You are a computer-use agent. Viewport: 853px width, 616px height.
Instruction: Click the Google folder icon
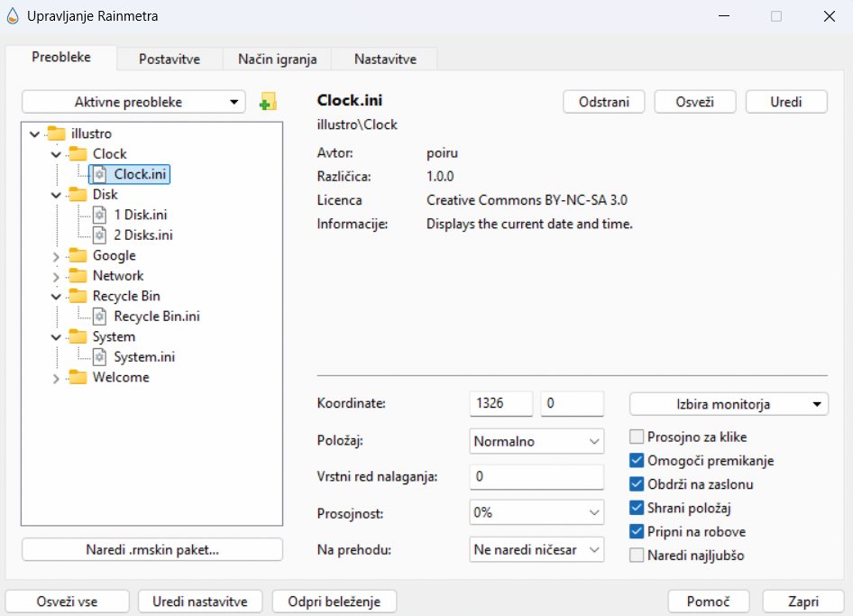pos(78,255)
